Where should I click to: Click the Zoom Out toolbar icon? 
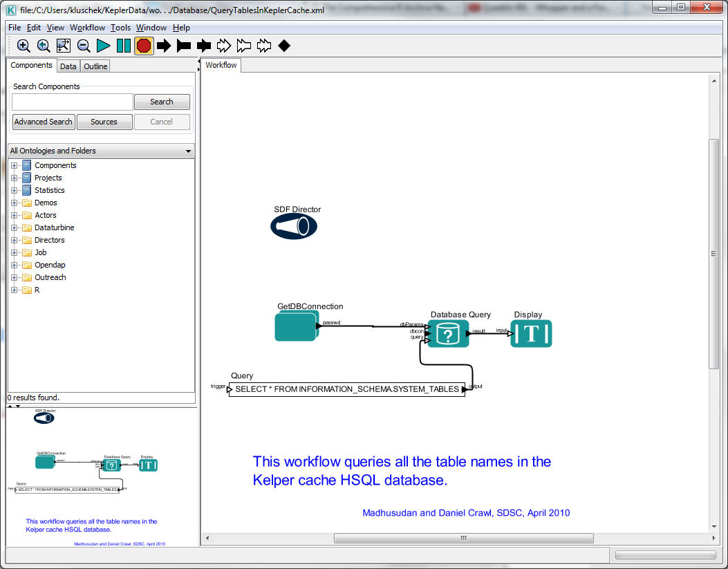(84, 46)
